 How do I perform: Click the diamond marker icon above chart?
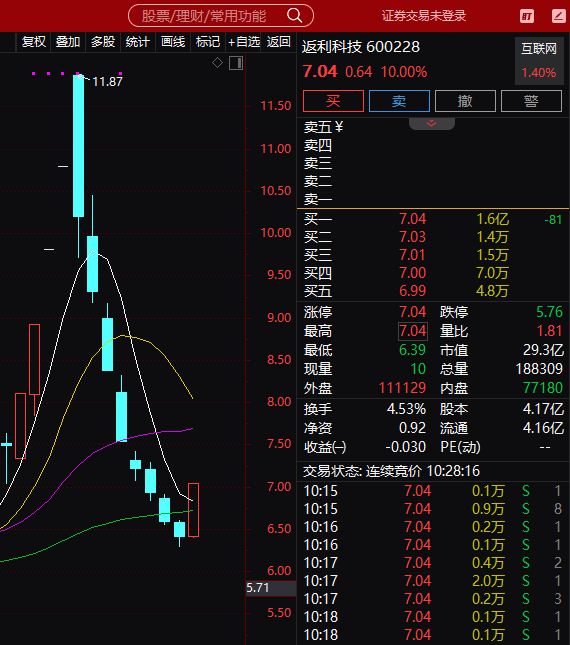point(218,63)
